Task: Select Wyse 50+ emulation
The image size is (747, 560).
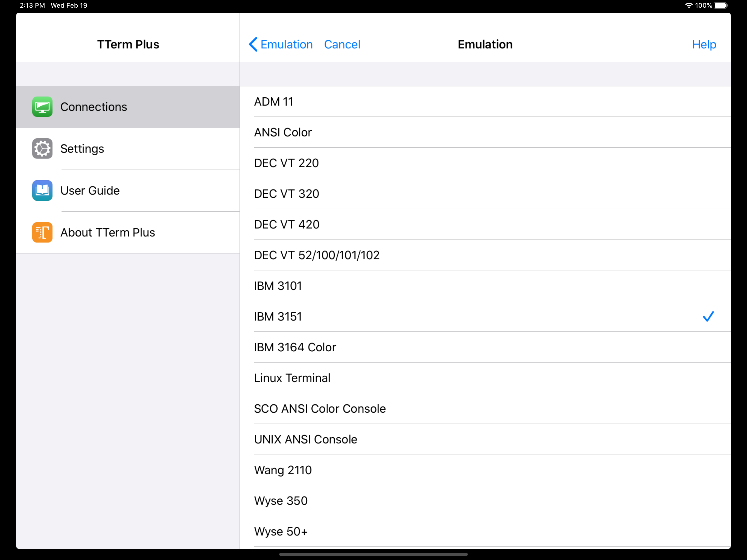Action: [485, 532]
